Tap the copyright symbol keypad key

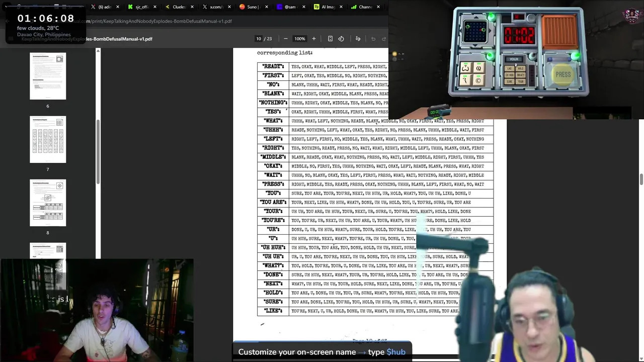click(x=478, y=80)
